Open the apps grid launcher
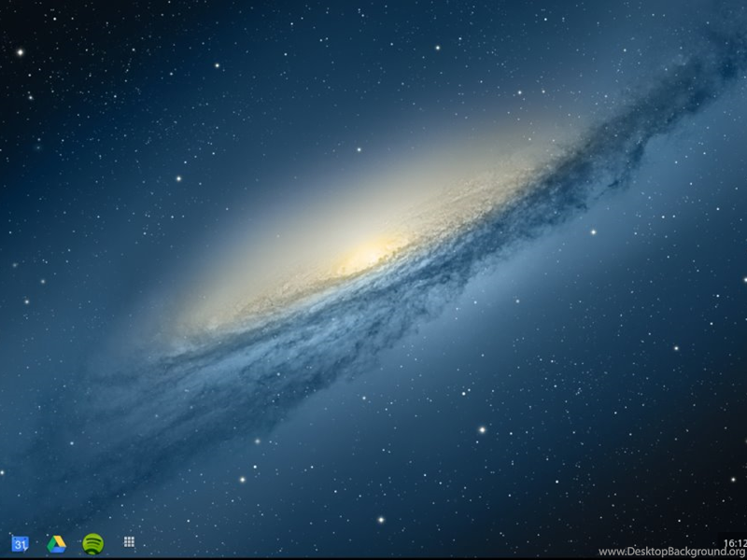This screenshot has height=560, width=747. (x=129, y=542)
